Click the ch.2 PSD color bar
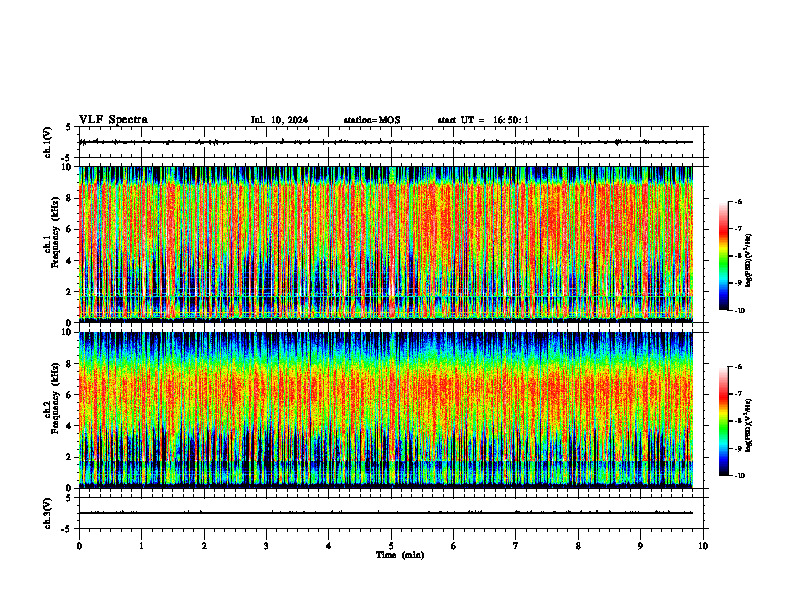The image size is (792, 612). pos(724,421)
